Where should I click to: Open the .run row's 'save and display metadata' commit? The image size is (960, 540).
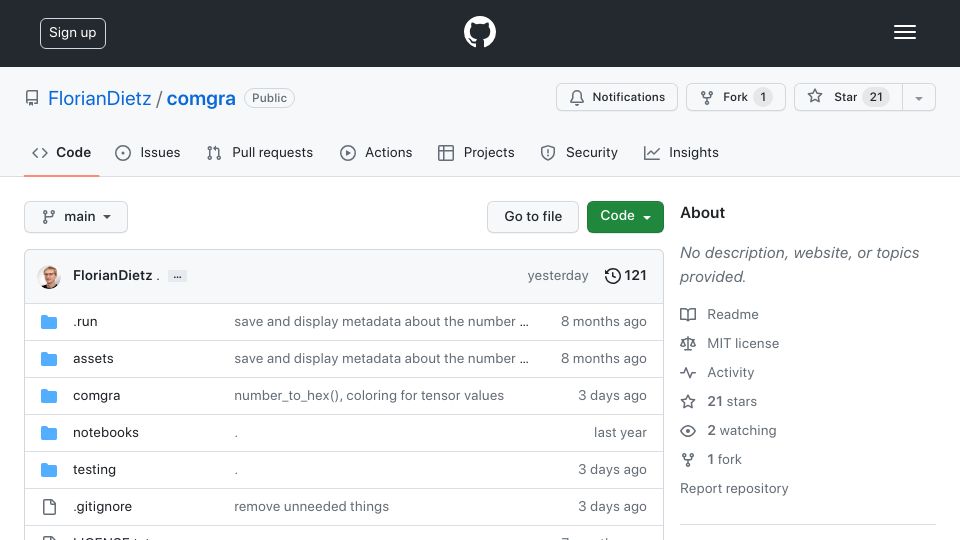(x=381, y=322)
